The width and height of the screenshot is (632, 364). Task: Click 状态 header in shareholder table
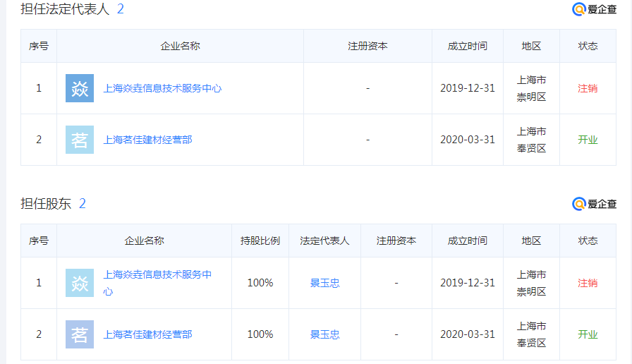tap(588, 241)
